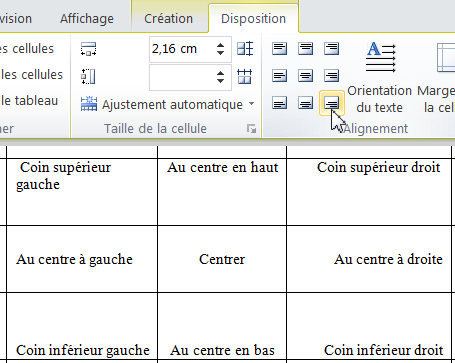Image resolution: width=455 pixels, height=363 pixels.
Task: Select the align top center icon
Action: 305,49
